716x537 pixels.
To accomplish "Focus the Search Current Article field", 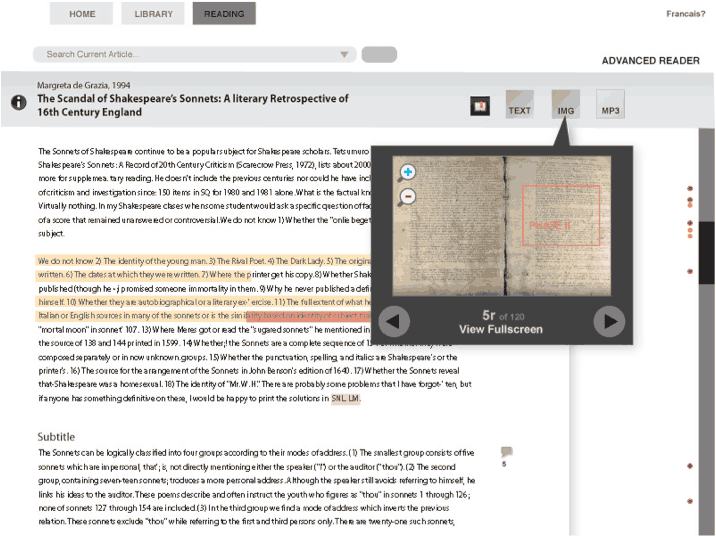I will 195,54.
